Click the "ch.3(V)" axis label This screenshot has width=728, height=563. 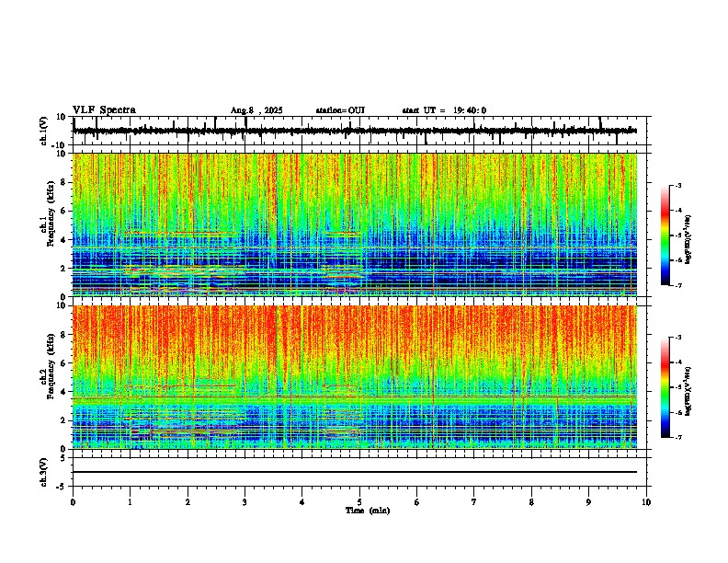pos(44,472)
